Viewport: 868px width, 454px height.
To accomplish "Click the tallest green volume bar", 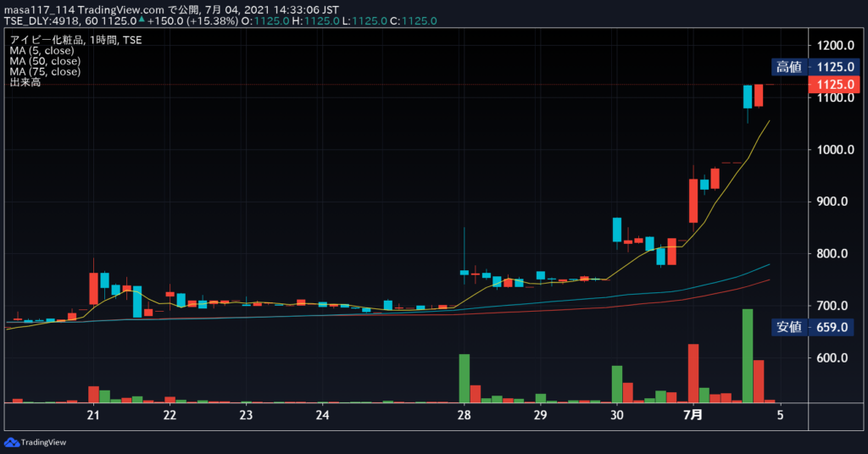I will (x=748, y=356).
